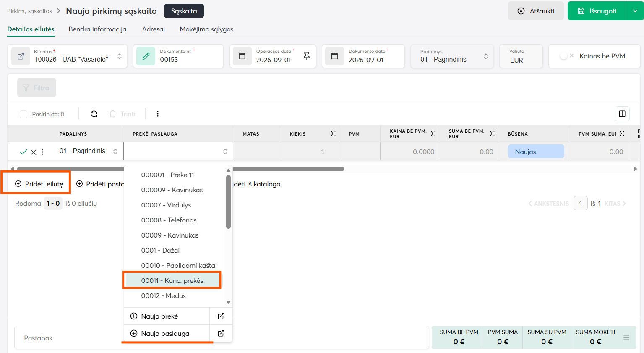Pick 00012 - Medus from the dropdown
Screen dimensions: 644x353
pos(164,295)
